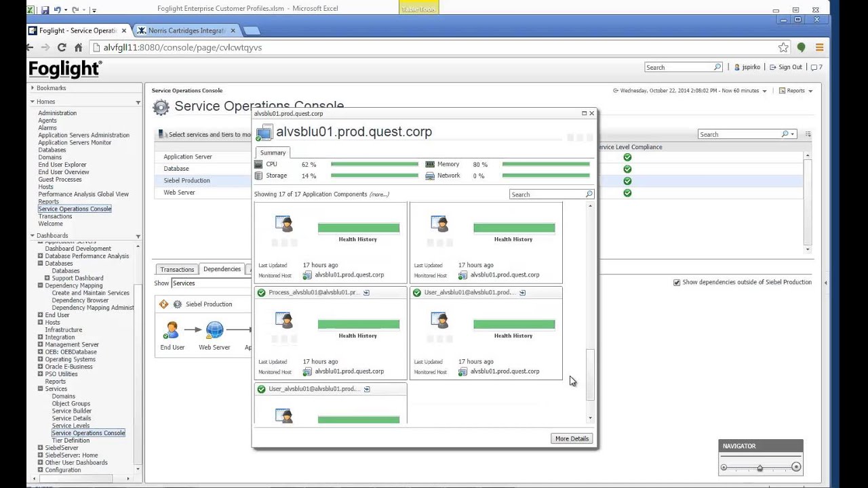Open the table column customizer icon

tap(808, 134)
